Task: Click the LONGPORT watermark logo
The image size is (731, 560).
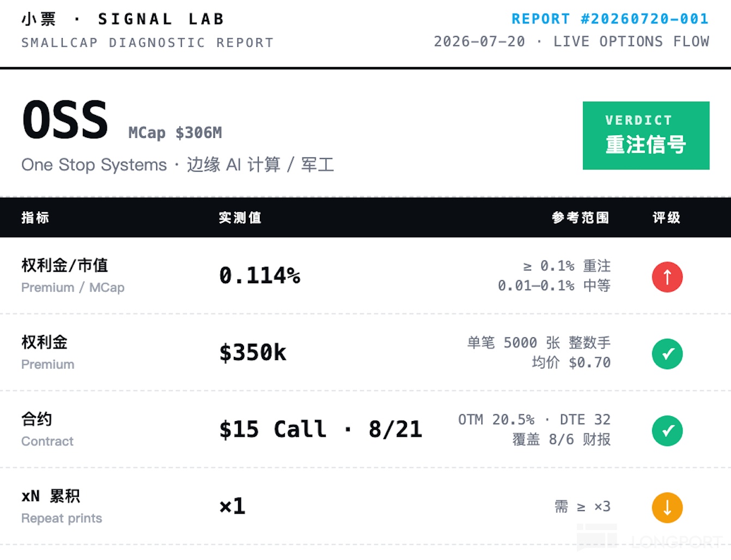Action: click(649, 539)
